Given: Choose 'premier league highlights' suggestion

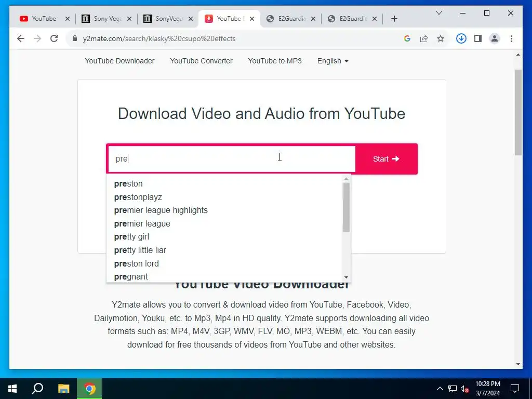Looking at the screenshot, I should 224,210.
